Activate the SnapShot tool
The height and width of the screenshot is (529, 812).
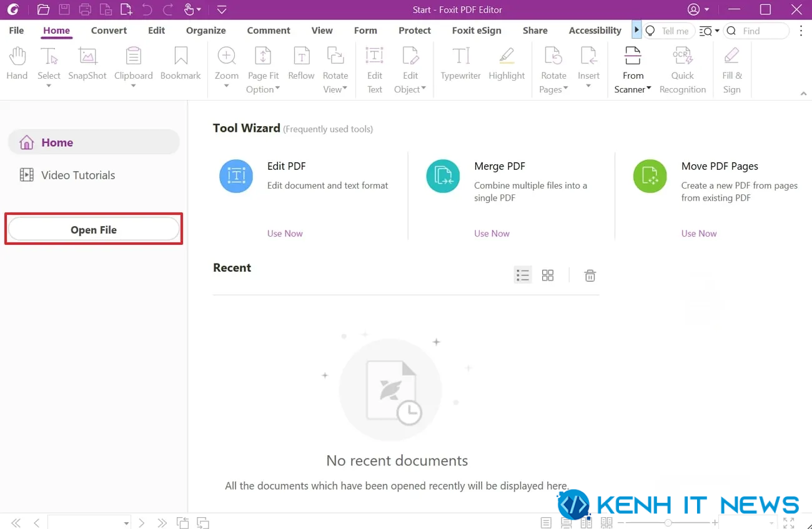(87, 64)
